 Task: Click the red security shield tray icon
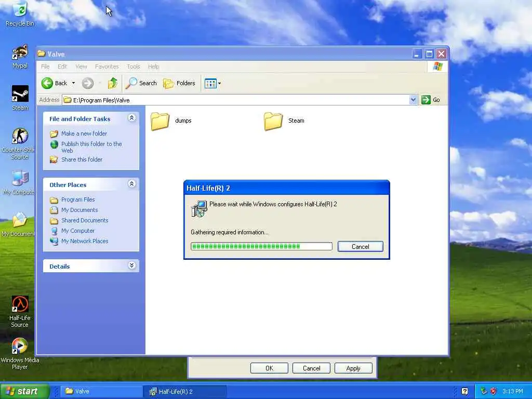point(494,392)
